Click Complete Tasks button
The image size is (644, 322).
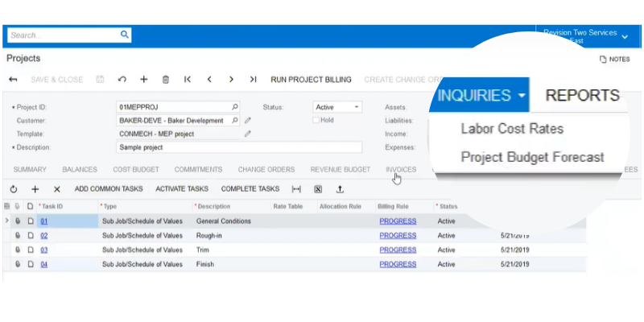click(250, 189)
